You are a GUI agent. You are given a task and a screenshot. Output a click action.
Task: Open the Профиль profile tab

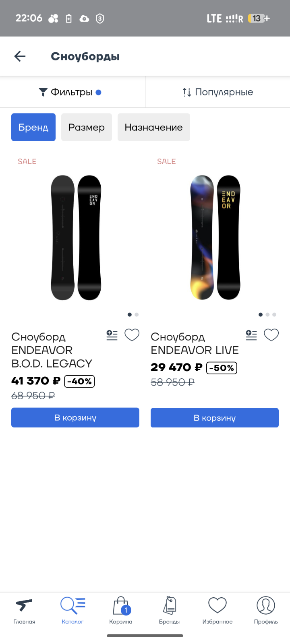(x=266, y=610)
